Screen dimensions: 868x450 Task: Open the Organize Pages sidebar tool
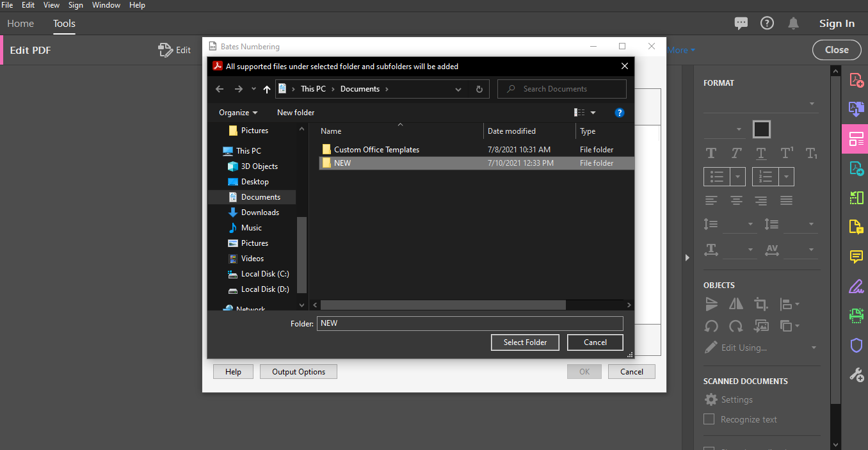(x=856, y=198)
